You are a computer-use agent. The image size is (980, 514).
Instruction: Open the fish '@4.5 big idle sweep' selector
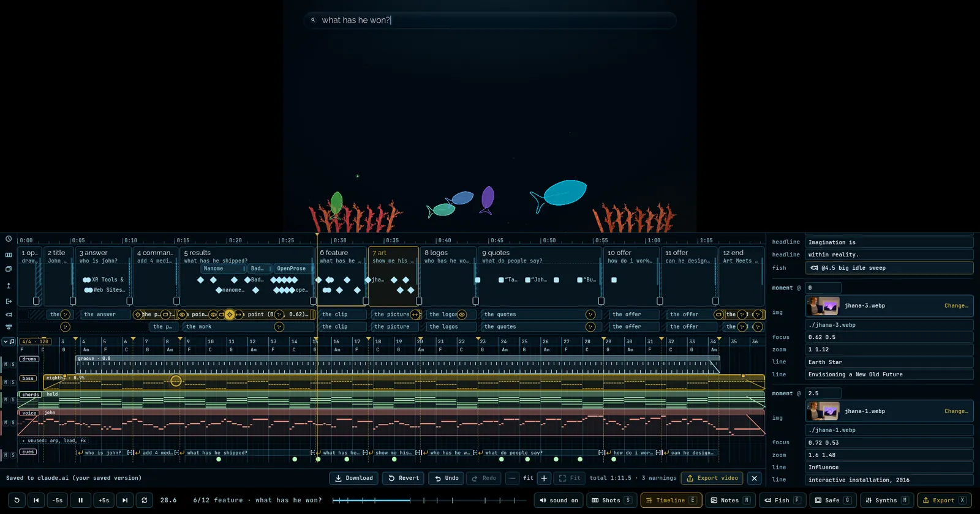889,268
